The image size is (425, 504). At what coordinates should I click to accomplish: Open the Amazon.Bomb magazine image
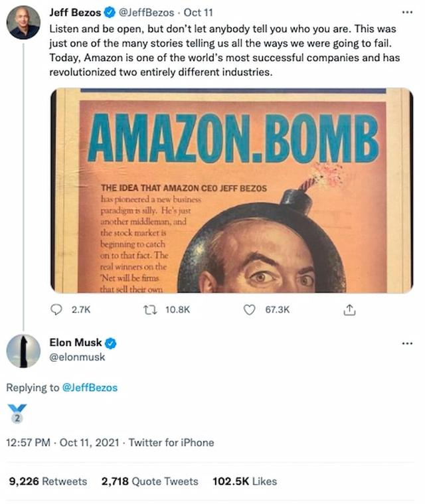tap(231, 191)
